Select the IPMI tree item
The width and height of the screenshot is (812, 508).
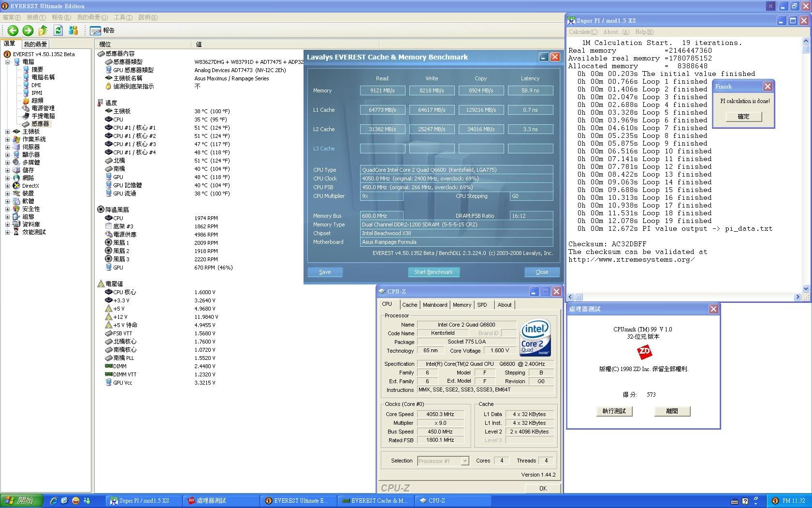[37, 93]
